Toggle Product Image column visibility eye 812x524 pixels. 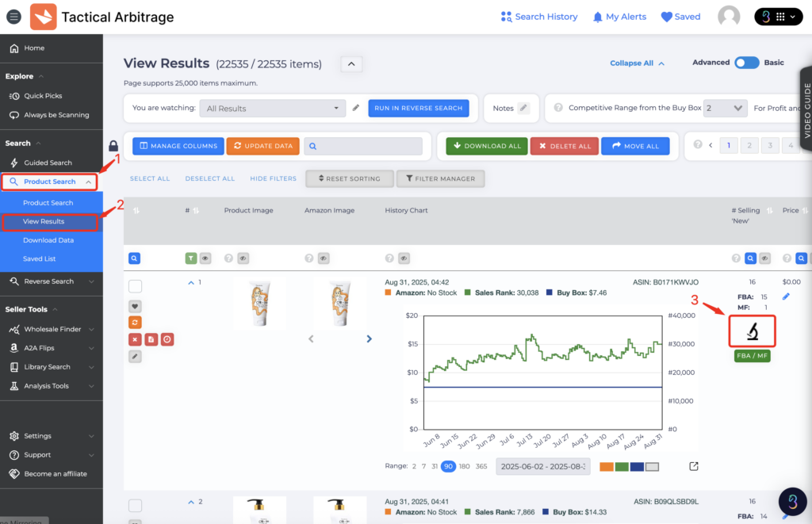(243, 258)
